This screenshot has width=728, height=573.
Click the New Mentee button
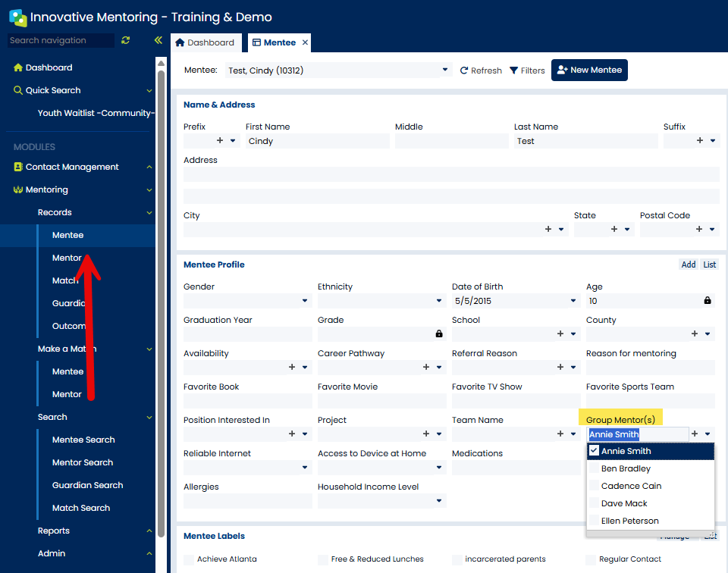(x=589, y=70)
